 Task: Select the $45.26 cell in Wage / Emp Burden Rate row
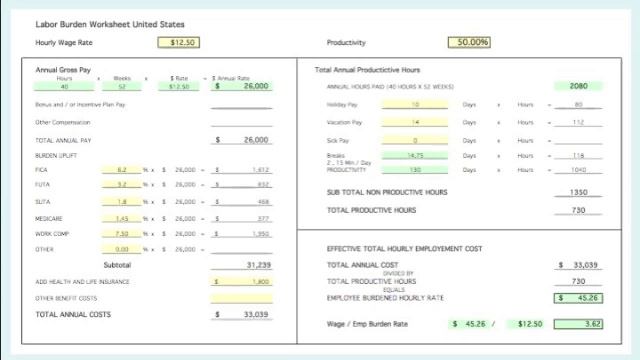(x=469, y=324)
